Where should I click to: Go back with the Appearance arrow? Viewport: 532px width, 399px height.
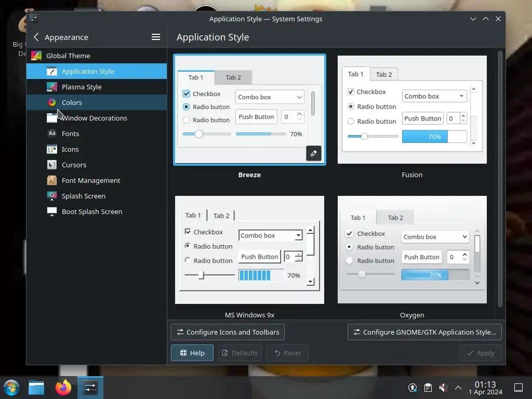36,37
